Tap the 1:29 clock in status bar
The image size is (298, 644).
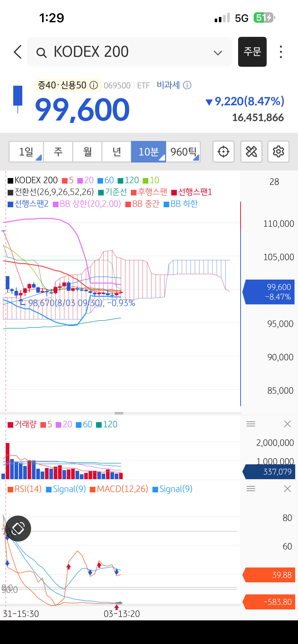[x=52, y=18]
